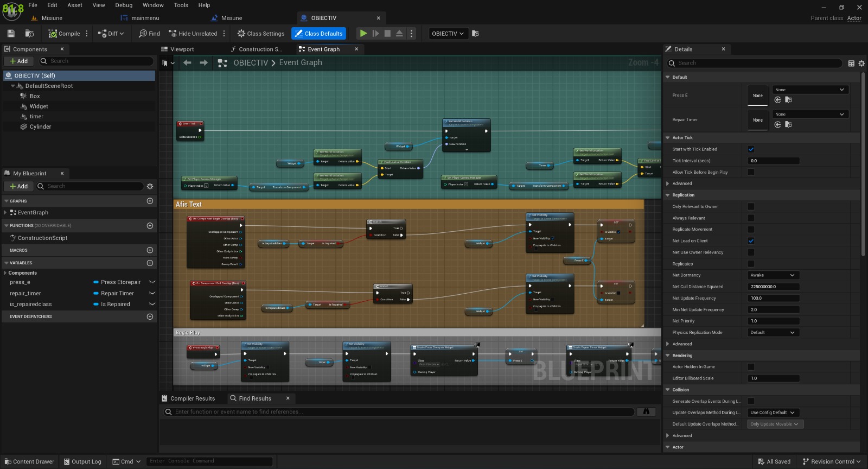The height and width of the screenshot is (469, 868).
Task: Click the frame skip play button
Action: pyautogui.click(x=375, y=34)
